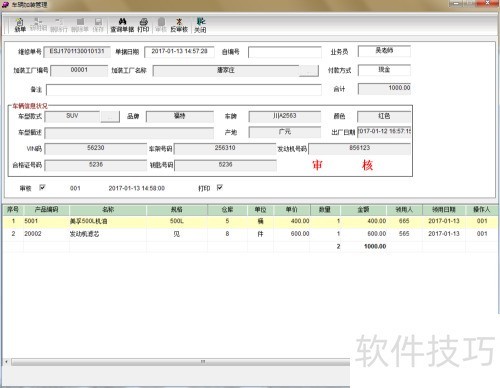
Task: Click the 打印 print toolbar icon
Action: [x=143, y=25]
